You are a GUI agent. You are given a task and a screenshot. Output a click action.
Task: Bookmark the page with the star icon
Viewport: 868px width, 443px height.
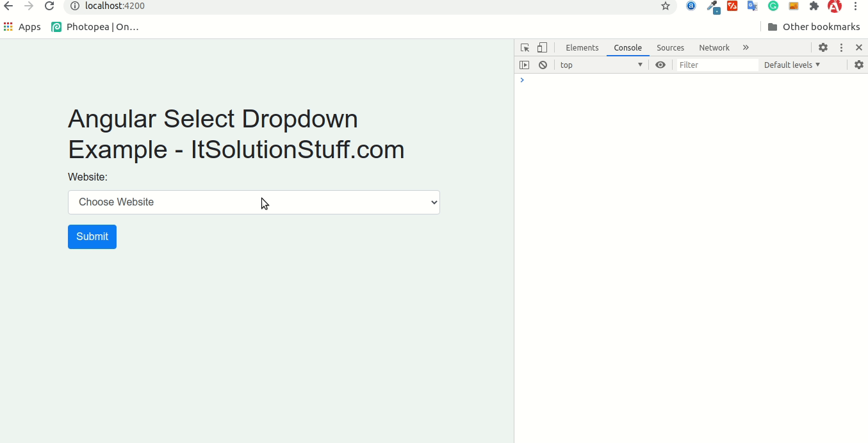[x=666, y=6]
